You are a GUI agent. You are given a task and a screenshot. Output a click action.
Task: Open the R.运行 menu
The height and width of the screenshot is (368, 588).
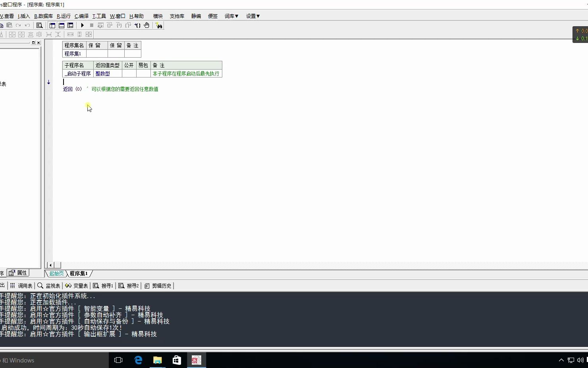(64, 16)
